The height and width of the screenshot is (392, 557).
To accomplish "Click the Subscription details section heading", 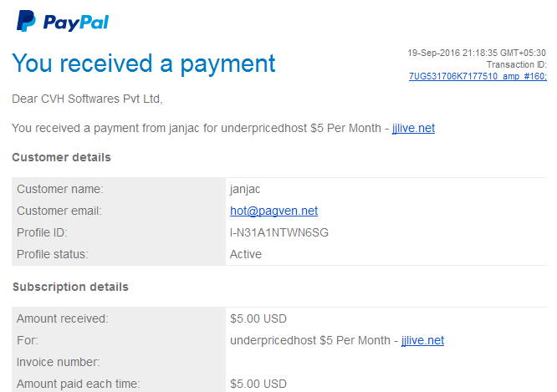I will click(x=70, y=287).
